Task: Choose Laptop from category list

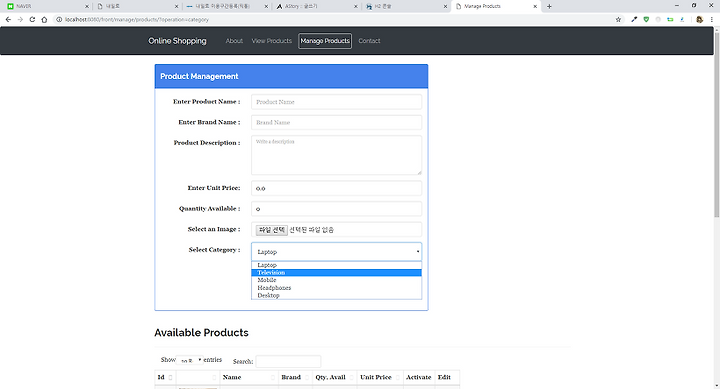Action: (x=337, y=265)
